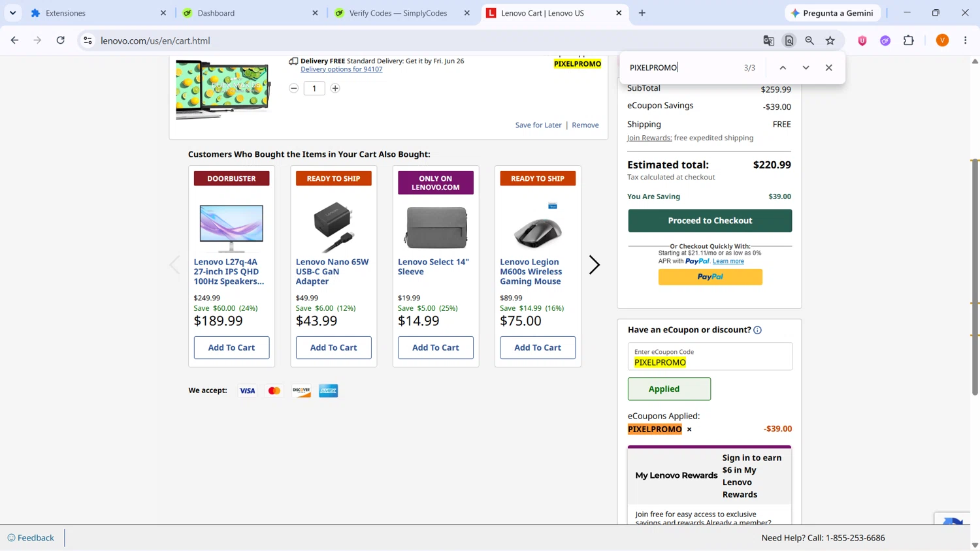Open the Extensions puzzle icon
Screen dimensions: 980x551
click(x=909, y=40)
